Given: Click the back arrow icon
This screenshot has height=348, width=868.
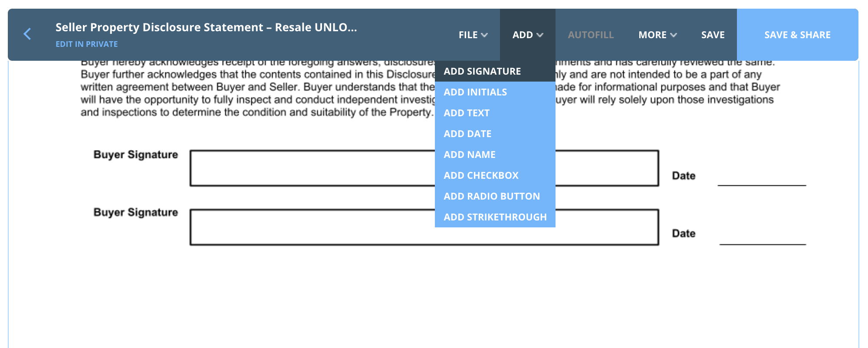Looking at the screenshot, I should tap(27, 34).
